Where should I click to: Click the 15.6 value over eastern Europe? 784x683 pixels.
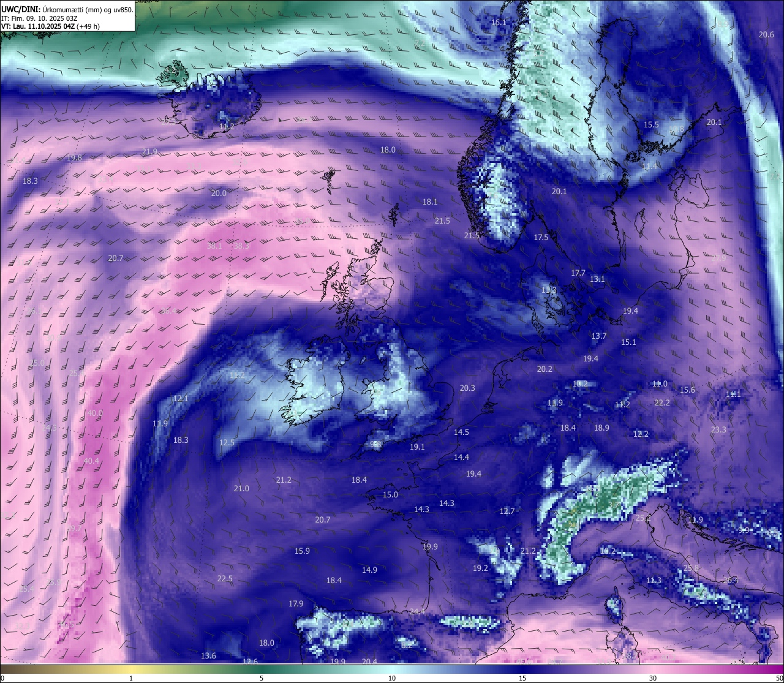point(687,390)
